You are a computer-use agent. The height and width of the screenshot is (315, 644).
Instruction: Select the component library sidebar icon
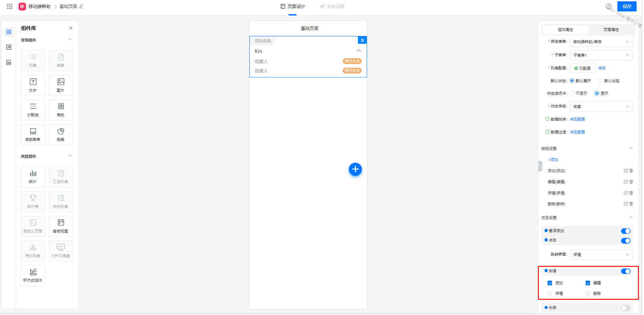tap(9, 32)
